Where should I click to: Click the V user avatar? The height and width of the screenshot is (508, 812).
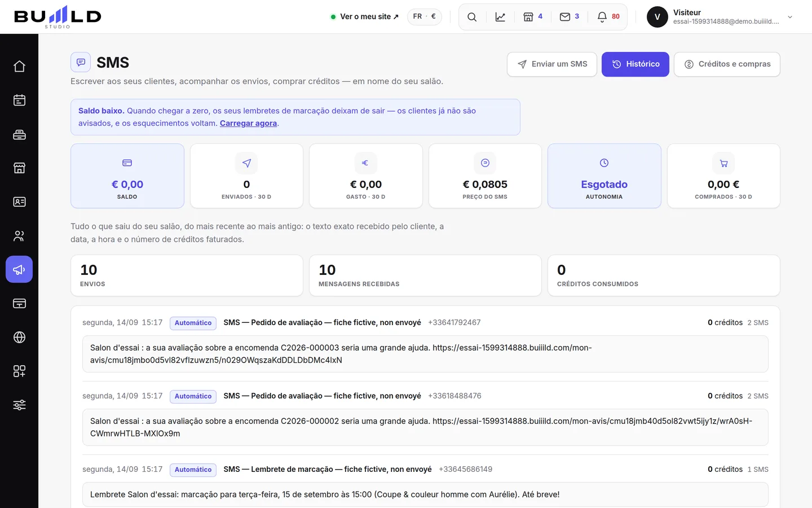click(657, 17)
